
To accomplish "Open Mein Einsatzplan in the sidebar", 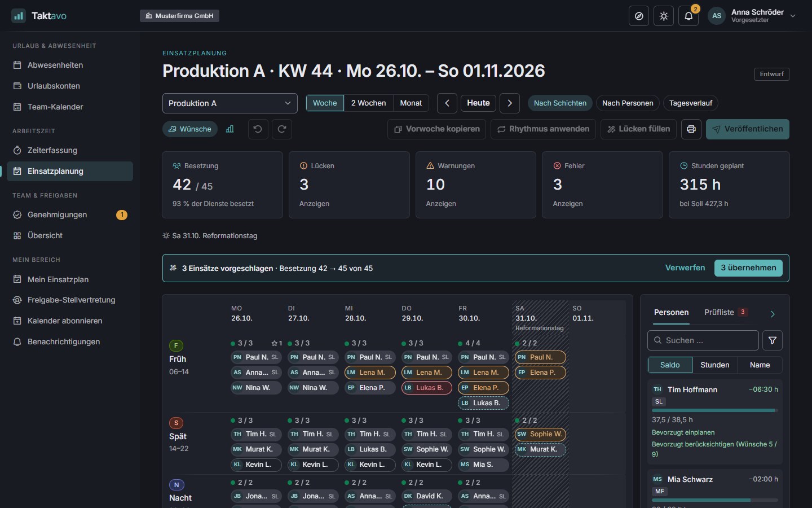I will 70,279.
